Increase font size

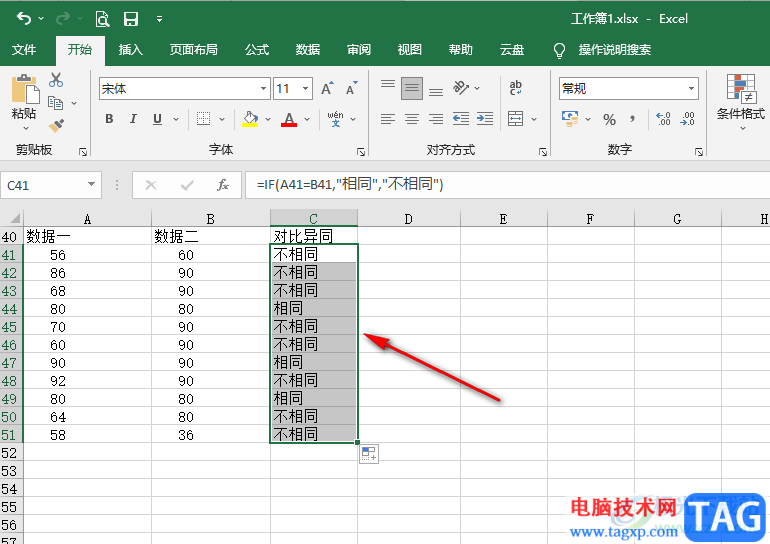coord(327,88)
